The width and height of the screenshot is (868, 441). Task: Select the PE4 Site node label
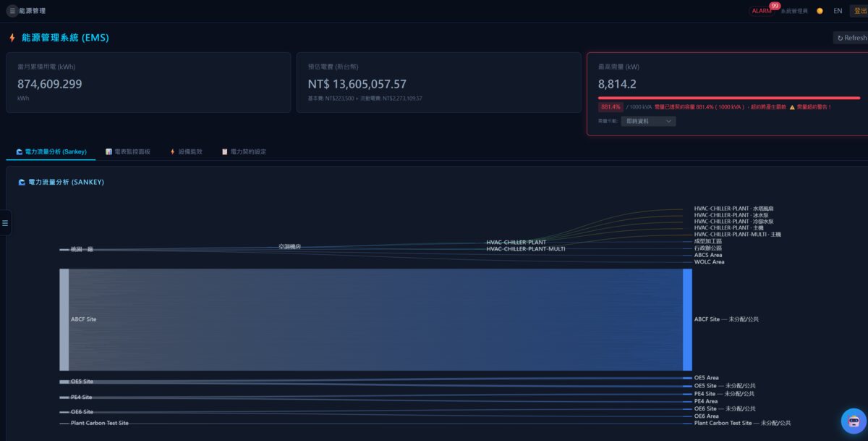[x=81, y=398]
